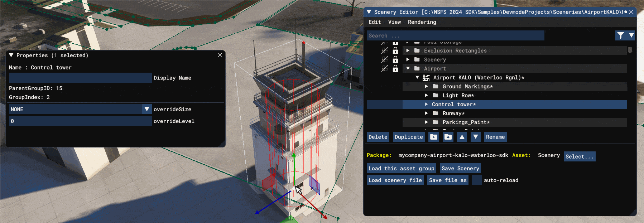This screenshot has width=644, height=223.
Task: Click the Duplicate button
Action: (x=409, y=137)
